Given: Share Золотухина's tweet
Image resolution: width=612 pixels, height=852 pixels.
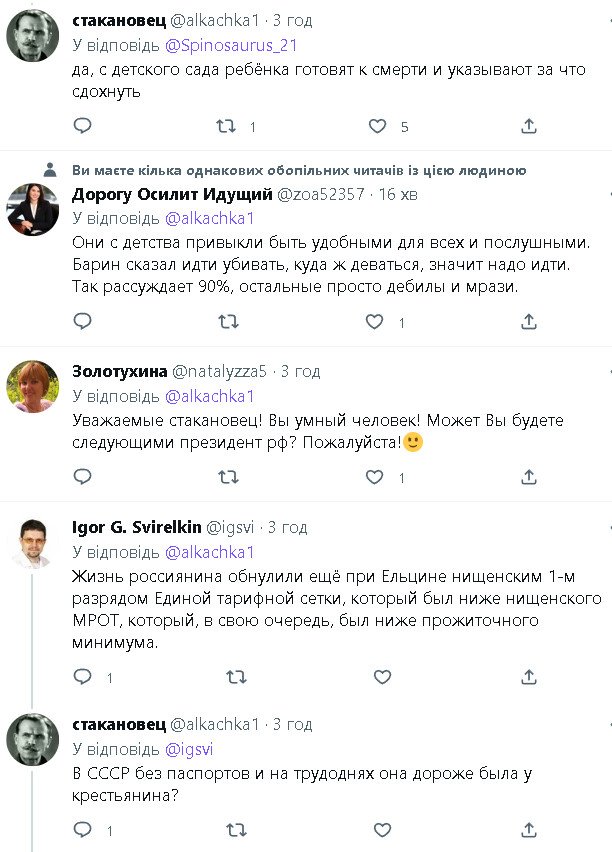Looking at the screenshot, I should [x=529, y=478].
